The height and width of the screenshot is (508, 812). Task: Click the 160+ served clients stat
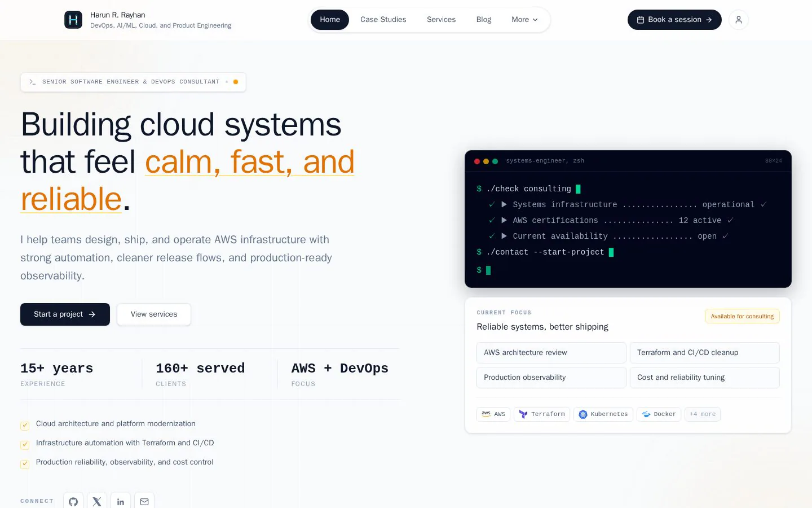[200, 375]
